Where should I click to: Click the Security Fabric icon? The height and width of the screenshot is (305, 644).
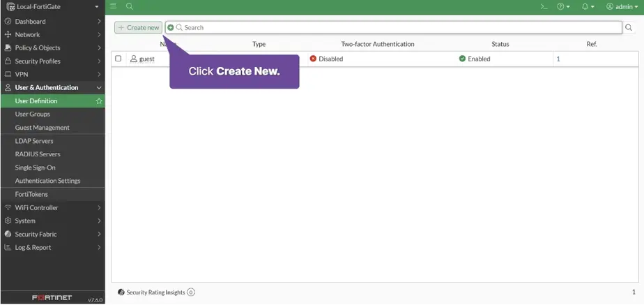coord(8,235)
